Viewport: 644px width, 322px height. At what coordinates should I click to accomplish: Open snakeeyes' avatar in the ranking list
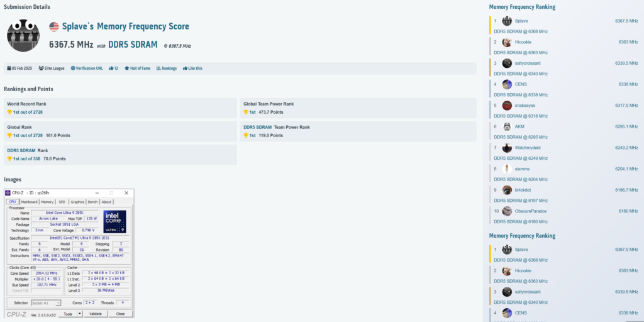pos(507,106)
